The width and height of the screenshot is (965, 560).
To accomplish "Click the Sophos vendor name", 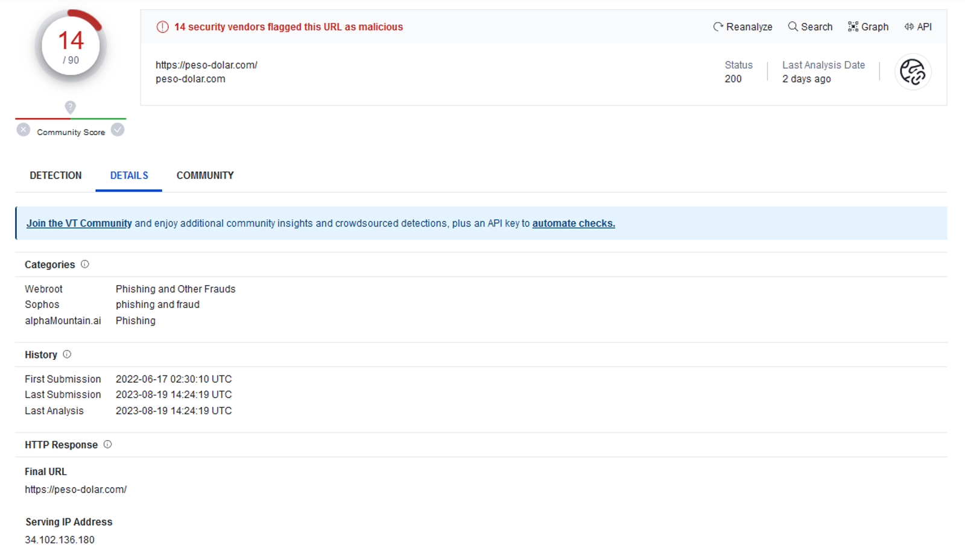I will click(x=42, y=304).
